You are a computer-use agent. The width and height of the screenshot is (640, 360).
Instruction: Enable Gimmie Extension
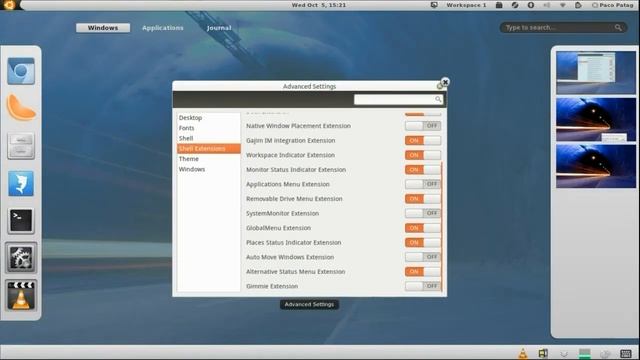423,286
